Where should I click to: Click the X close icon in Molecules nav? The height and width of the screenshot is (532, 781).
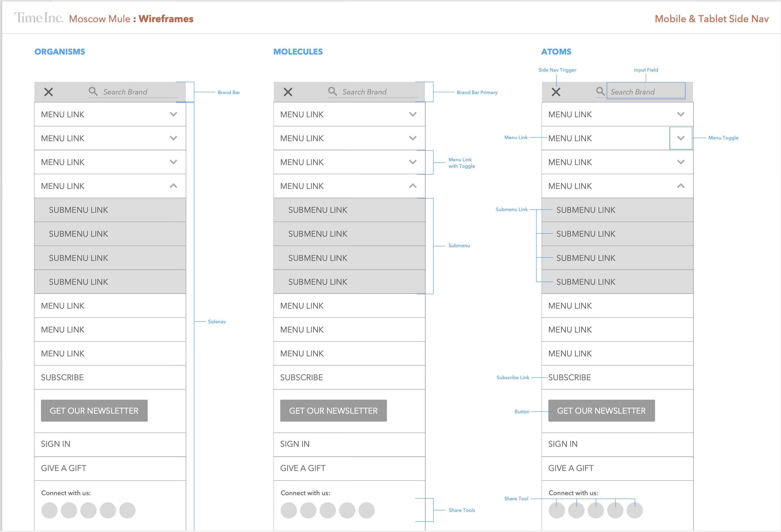click(x=288, y=92)
